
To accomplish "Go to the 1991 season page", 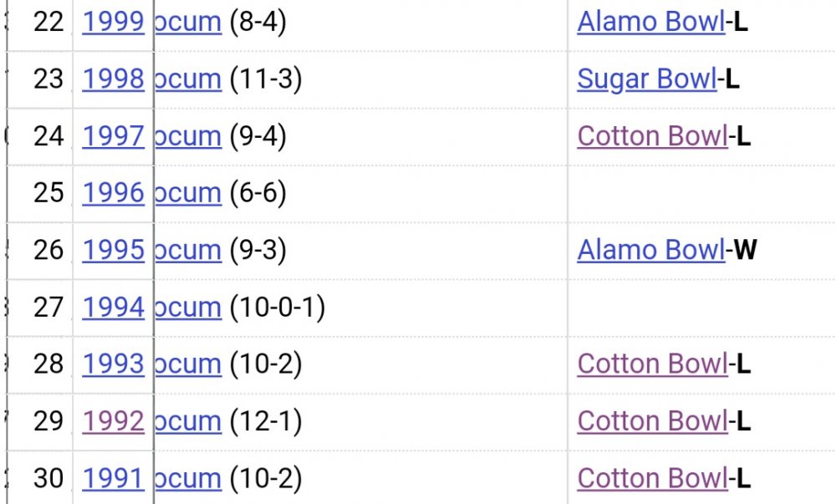I will pos(113,478).
